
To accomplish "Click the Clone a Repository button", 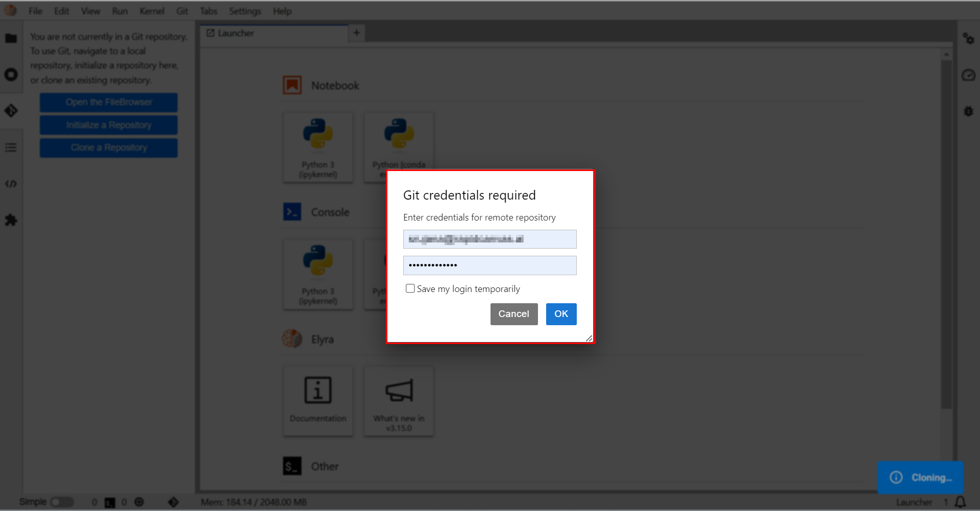I will 109,148.
